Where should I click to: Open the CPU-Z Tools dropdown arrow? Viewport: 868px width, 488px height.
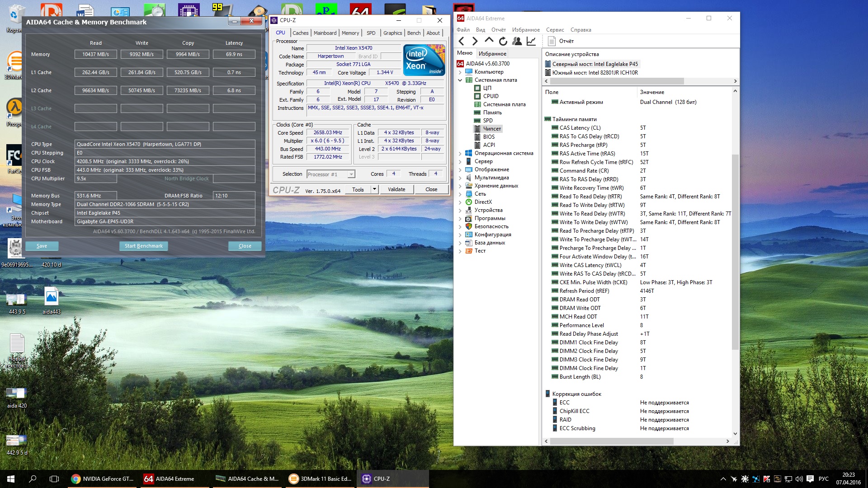click(374, 189)
